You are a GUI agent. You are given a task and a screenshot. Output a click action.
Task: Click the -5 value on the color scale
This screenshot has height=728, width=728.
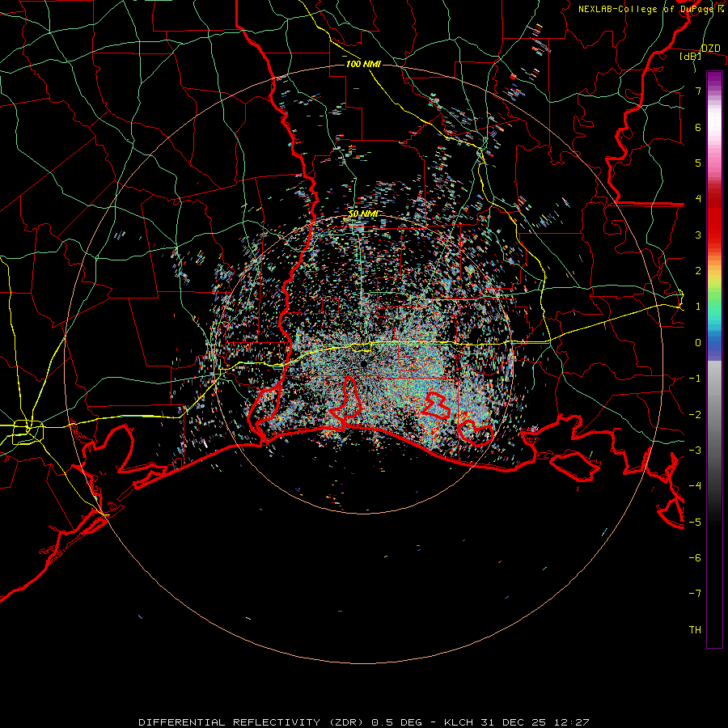tap(695, 522)
